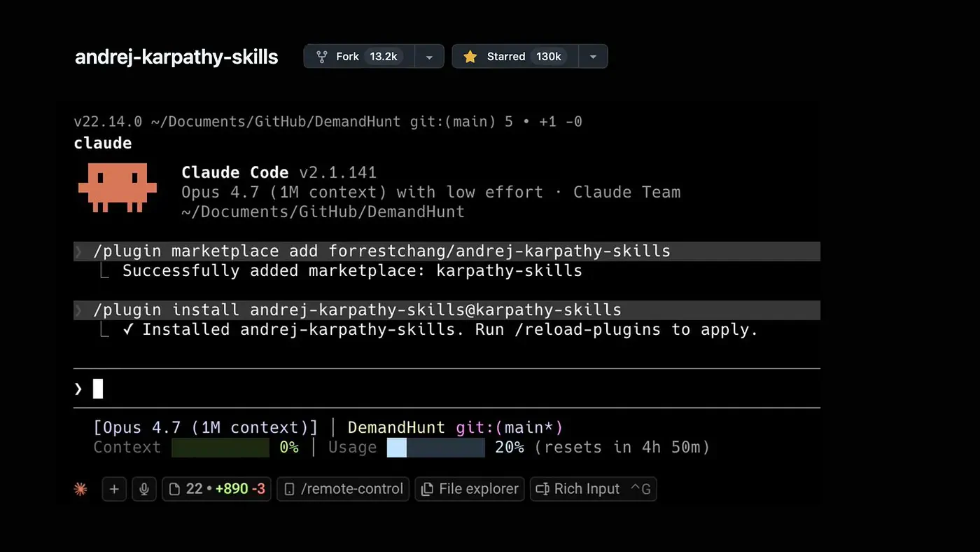Click the orange Claude asterisk icon
This screenshot has height=552, width=980.
click(x=80, y=489)
